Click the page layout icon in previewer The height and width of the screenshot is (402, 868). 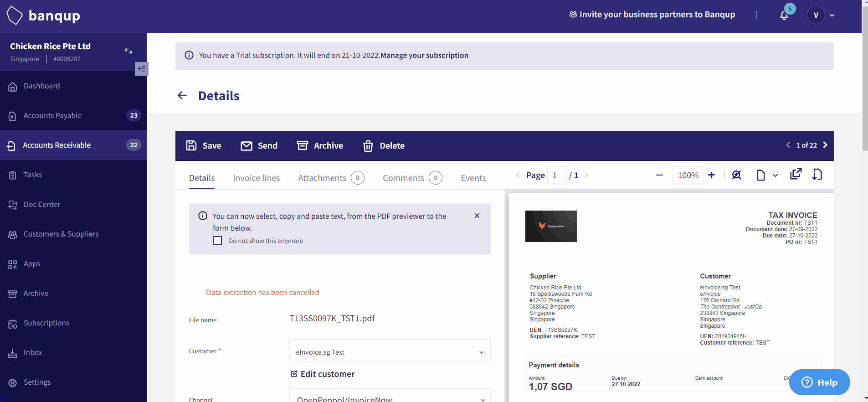point(760,175)
